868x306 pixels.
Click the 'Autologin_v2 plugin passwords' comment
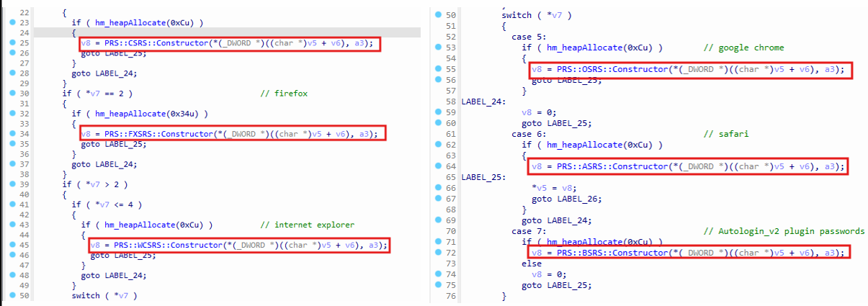click(783, 231)
